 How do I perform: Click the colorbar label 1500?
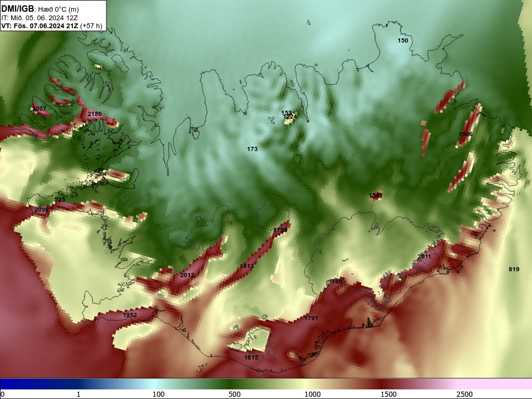point(388,394)
